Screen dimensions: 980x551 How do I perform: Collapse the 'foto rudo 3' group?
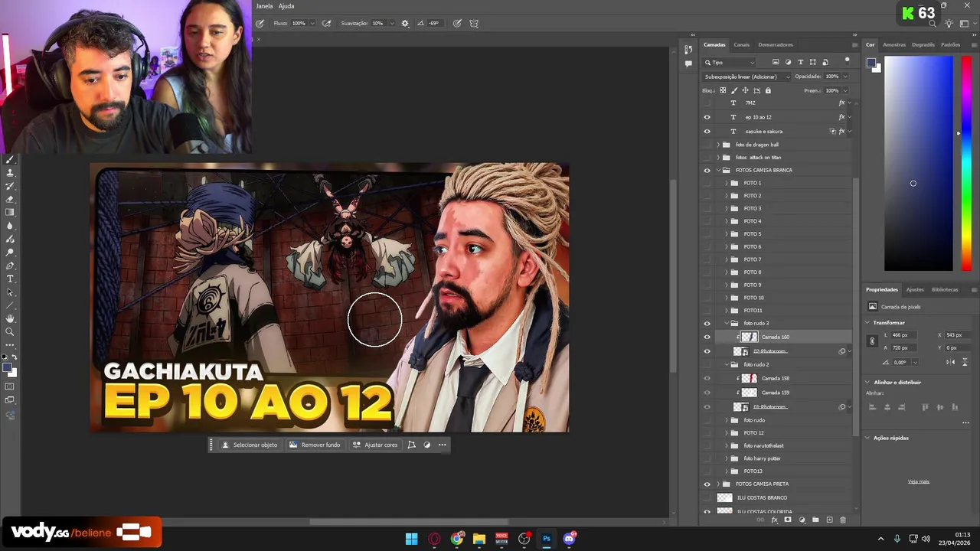727,323
